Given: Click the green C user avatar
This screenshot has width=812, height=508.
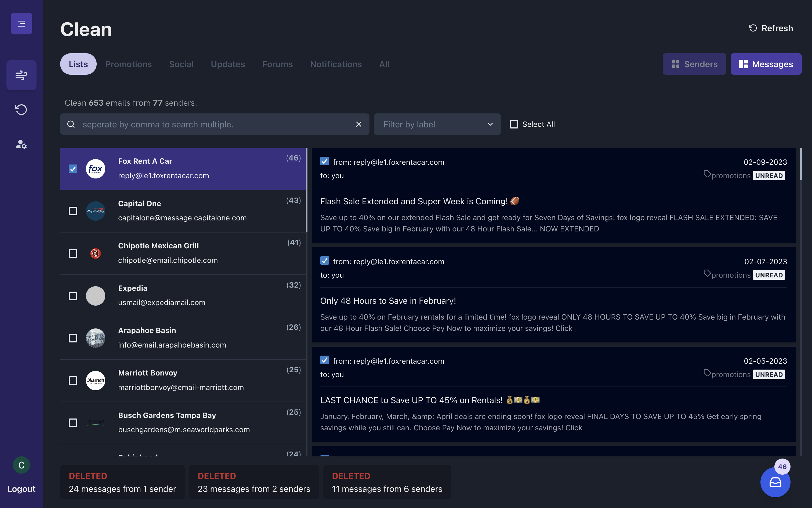Looking at the screenshot, I should coord(21,465).
